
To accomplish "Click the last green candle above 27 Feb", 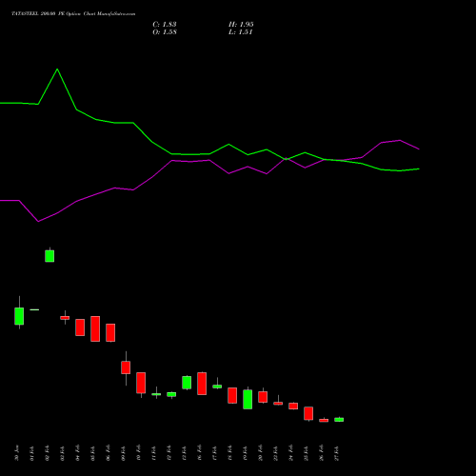I will [x=339, y=420].
